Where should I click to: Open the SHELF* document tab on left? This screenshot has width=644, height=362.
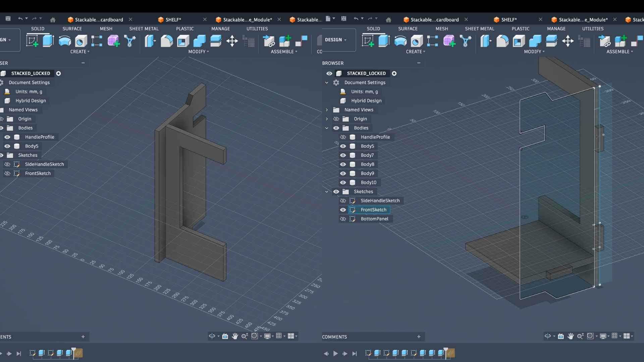coord(173,20)
